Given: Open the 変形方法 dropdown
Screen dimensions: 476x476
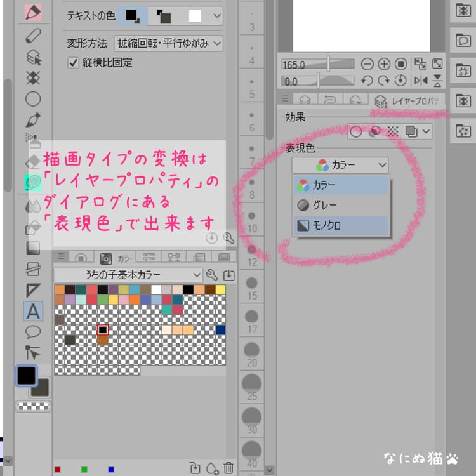Looking at the screenshot, I should tap(168, 43).
